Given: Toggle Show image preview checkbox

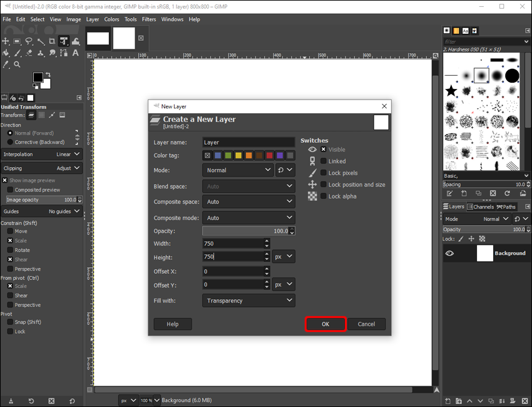Looking at the screenshot, I should (x=5, y=180).
